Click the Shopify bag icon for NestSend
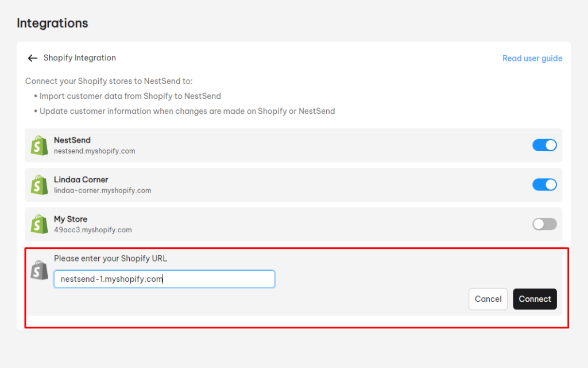 40,145
